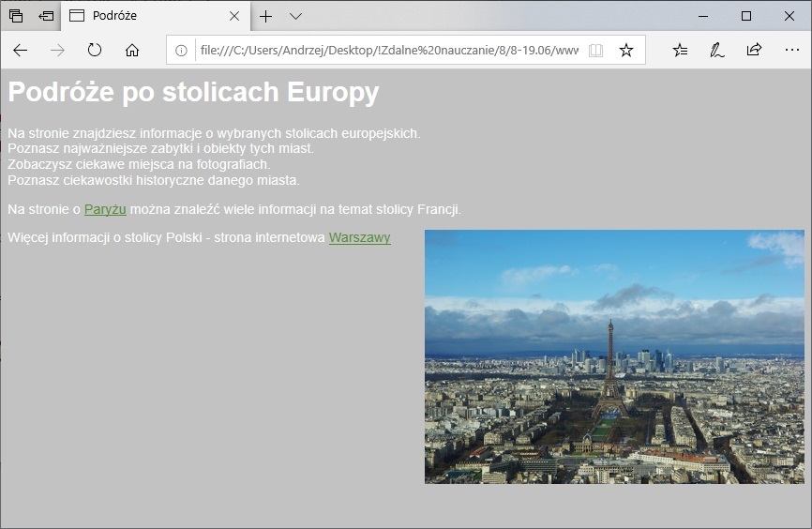Switch to reading view
This screenshot has height=529, width=812.
[595, 51]
